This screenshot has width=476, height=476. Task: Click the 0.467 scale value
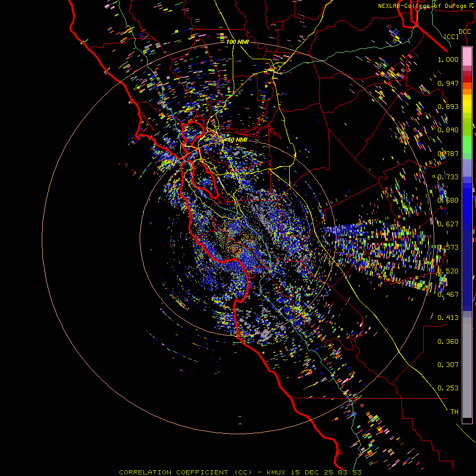(x=448, y=295)
